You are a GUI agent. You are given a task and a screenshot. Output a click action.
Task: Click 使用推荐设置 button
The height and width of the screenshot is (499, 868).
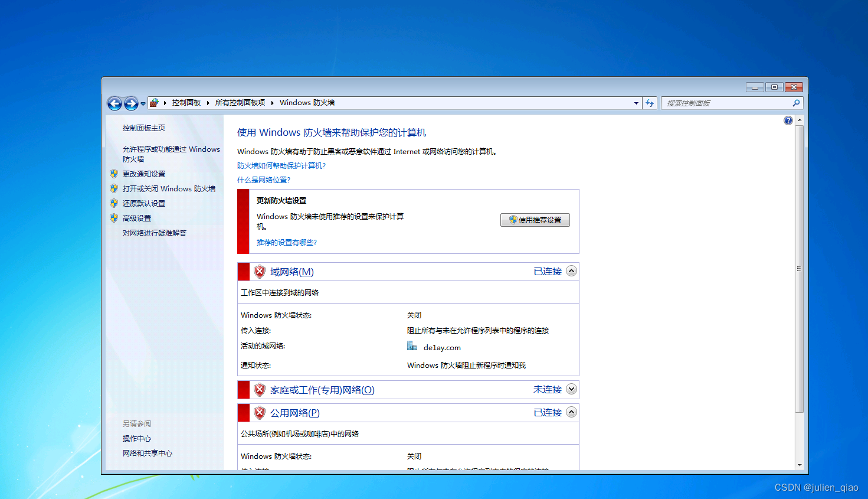[x=535, y=220]
